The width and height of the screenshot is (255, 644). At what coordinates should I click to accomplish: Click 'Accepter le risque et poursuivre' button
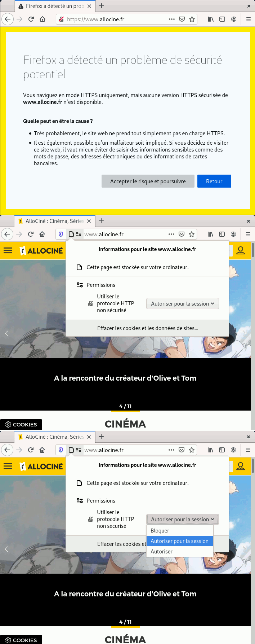click(x=148, y=181)
